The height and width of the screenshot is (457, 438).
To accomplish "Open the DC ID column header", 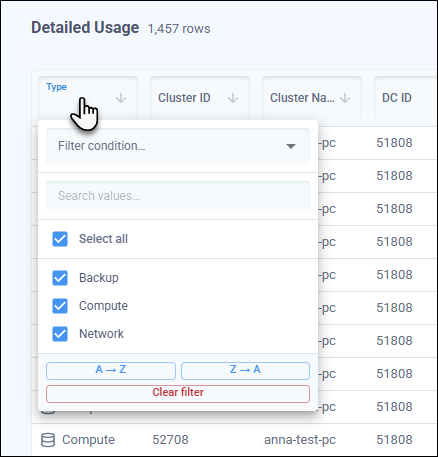I will click(x=406, y=98).
